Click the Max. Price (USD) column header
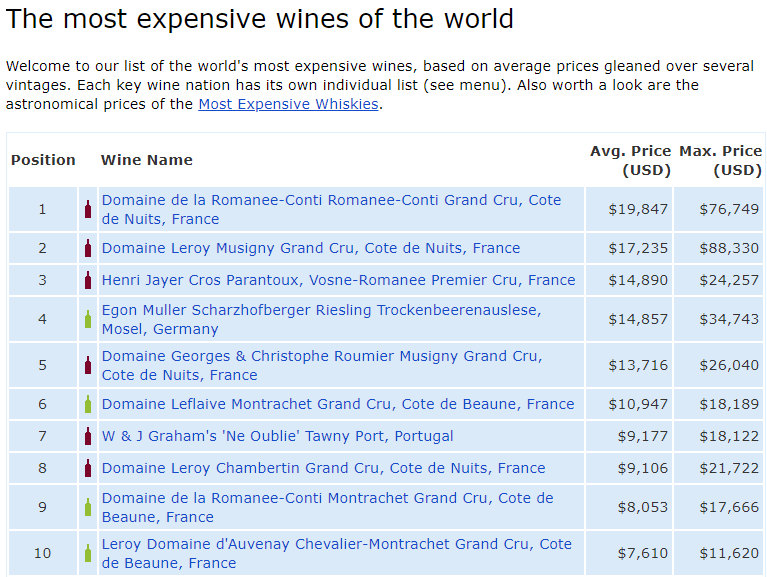The image size is (767, 577). [x=721, y=160]
